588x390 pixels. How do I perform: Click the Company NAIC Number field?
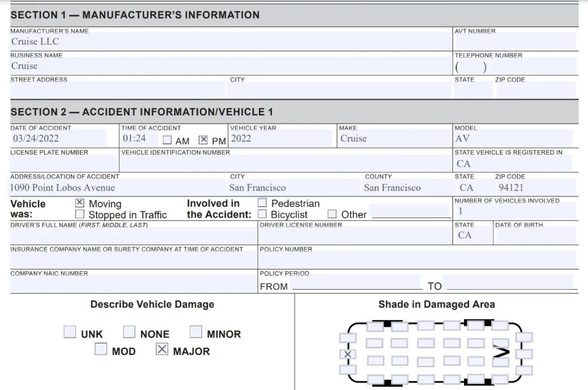(x=133, y=284)
